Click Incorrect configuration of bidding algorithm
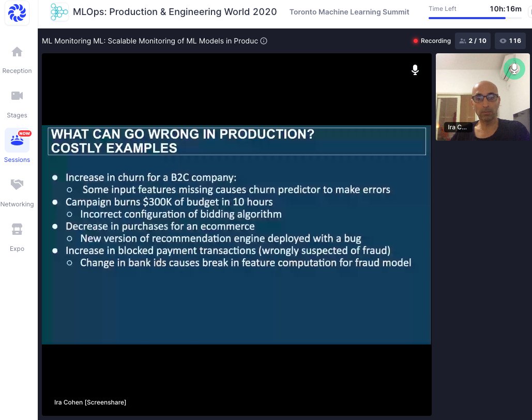This screenshot has width=532, height=420. tap(181, 214)
